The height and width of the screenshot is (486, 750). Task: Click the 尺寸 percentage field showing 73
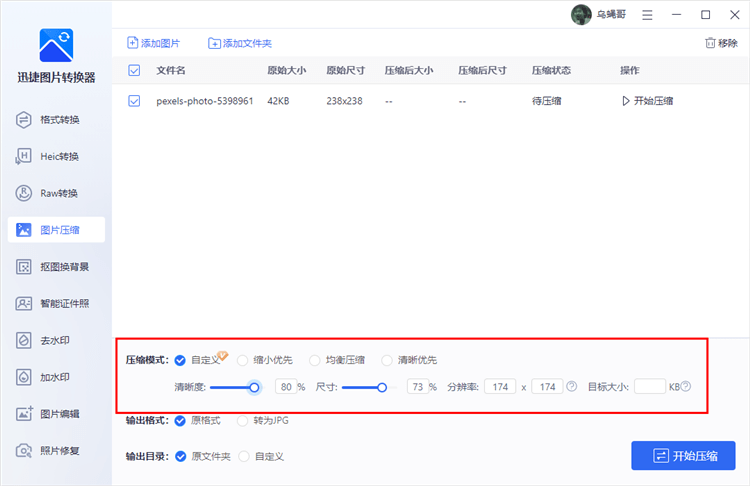418,387
